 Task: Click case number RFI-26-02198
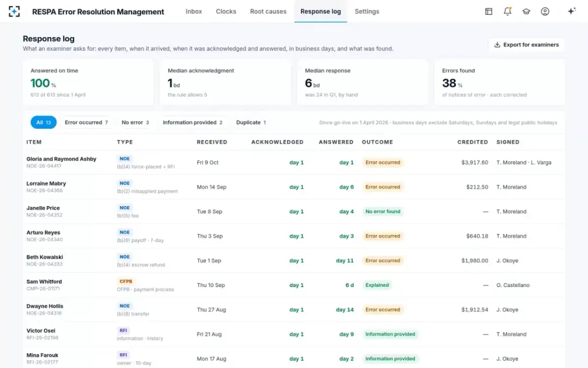click(x=42, y=338)
